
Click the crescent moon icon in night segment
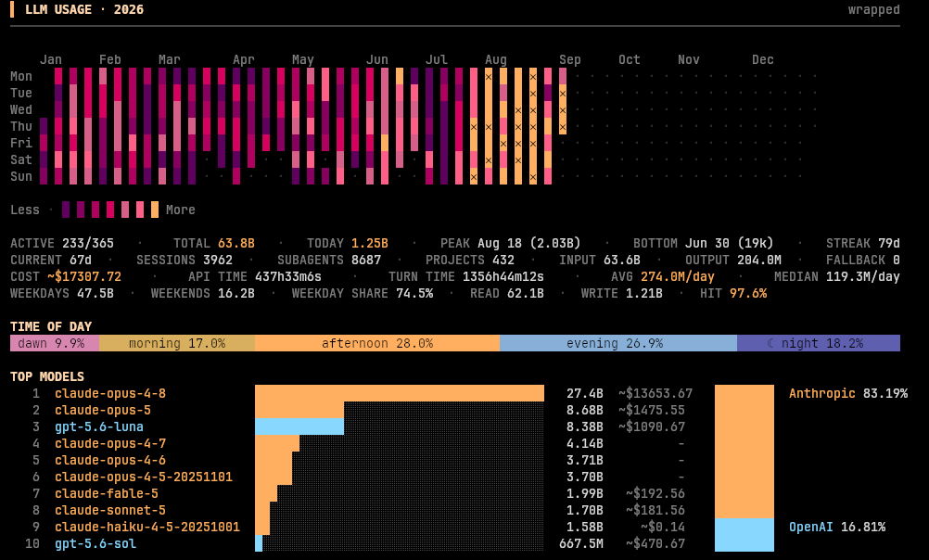pyautogui.click(x=770, y=343)
